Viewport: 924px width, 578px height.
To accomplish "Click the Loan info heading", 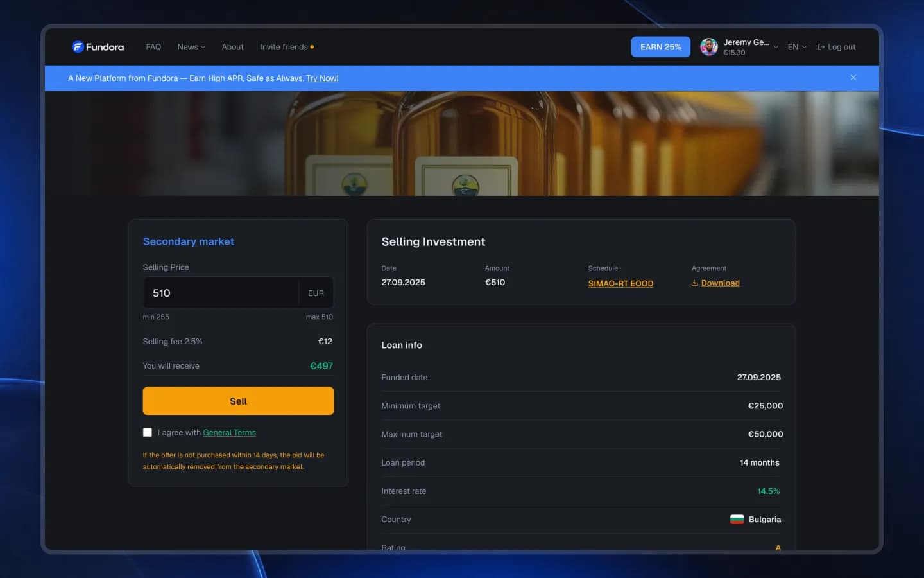I will (402, 345).
